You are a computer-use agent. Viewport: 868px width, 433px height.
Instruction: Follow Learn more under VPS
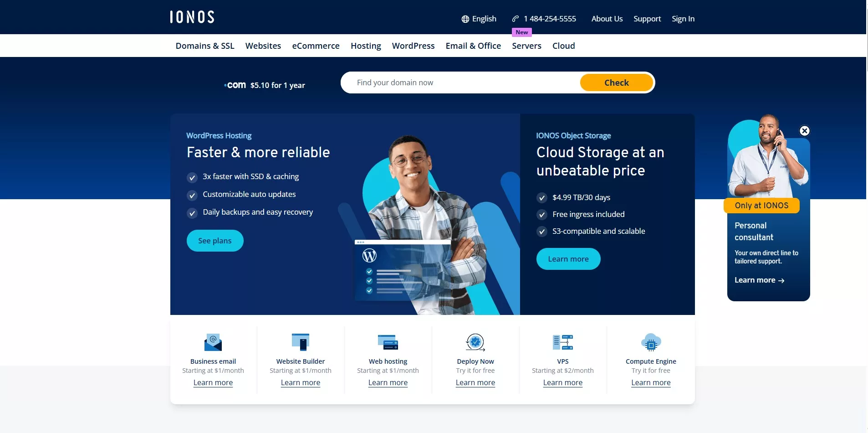click(x=562, y=382)
